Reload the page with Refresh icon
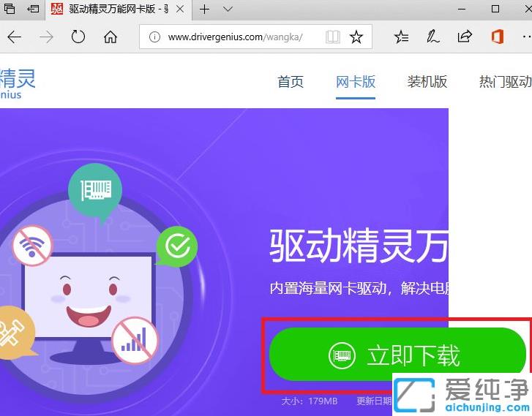The width and height of the screenshot is (532, 416). [x=78, y=37]
